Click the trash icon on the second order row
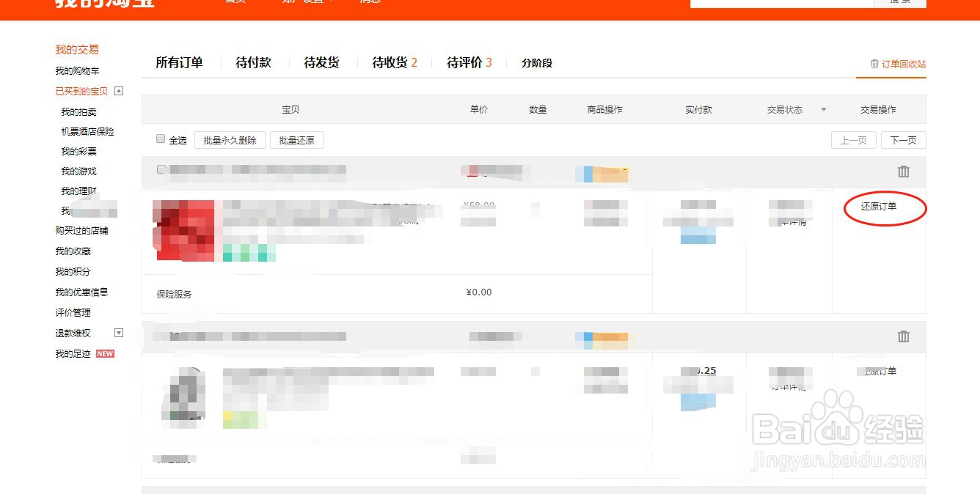Screen dimensions: 980x494 (903, 336)
